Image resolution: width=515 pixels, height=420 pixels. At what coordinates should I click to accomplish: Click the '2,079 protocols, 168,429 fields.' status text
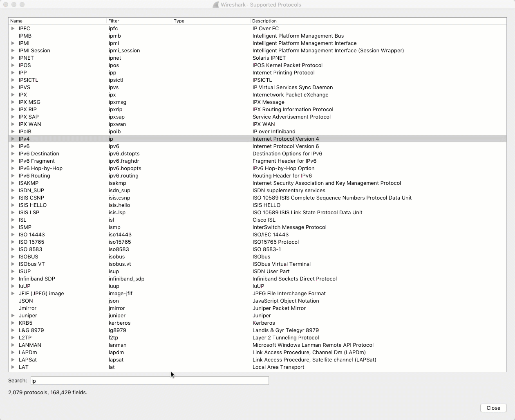coord(48,392)
